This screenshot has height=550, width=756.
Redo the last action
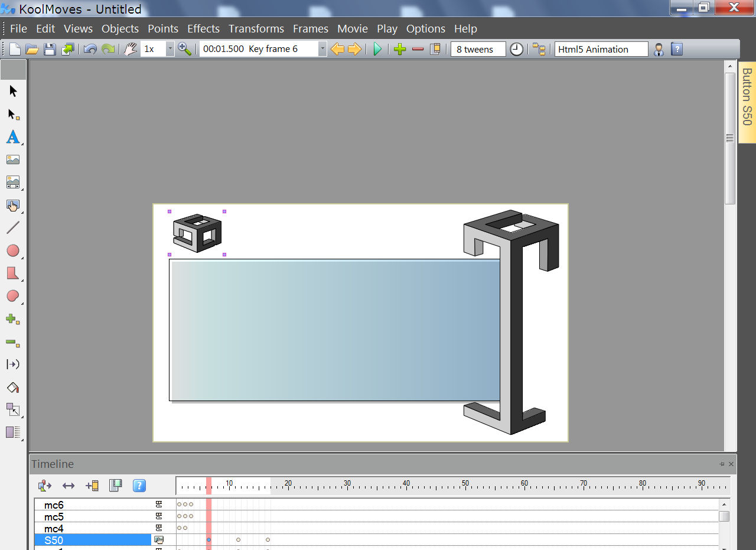(x=108, y=50)
